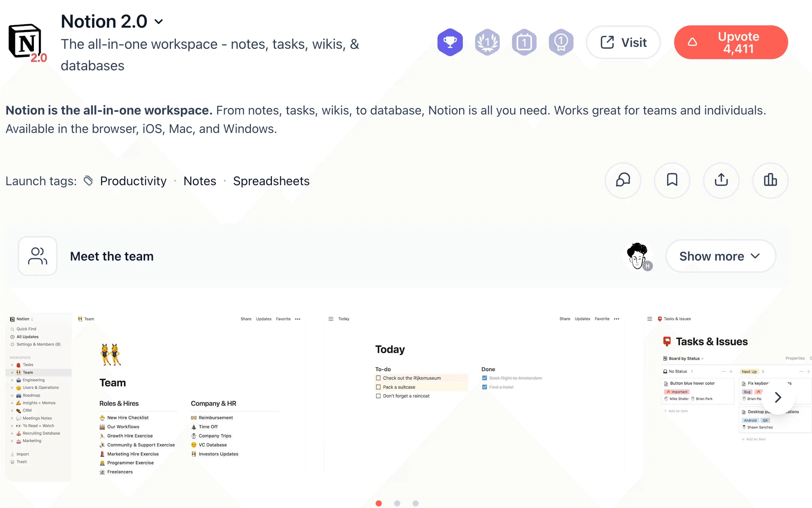
Task: Click the Meet the team heading
Action: 112,256
